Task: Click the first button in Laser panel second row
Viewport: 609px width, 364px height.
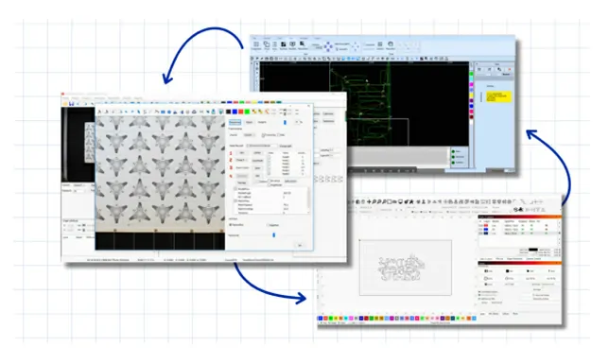Action: coord(488,279)
